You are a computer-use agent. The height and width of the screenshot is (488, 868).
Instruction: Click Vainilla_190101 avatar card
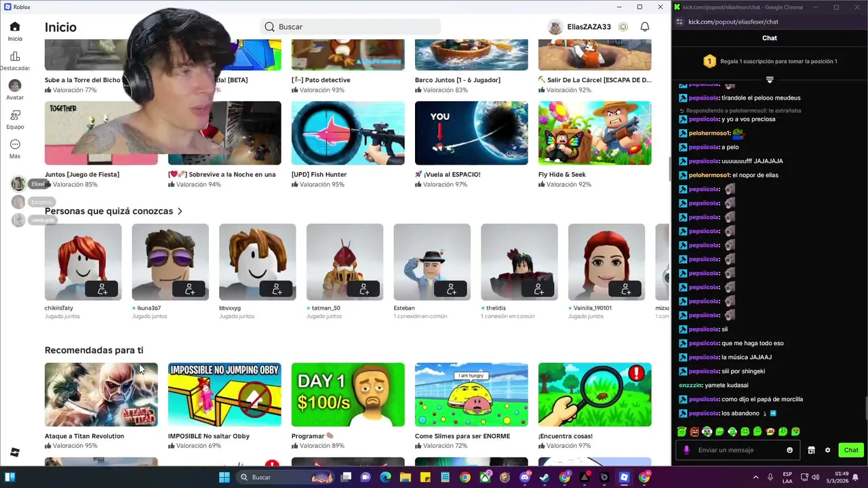pyautogui.click(x=606, y=262)
